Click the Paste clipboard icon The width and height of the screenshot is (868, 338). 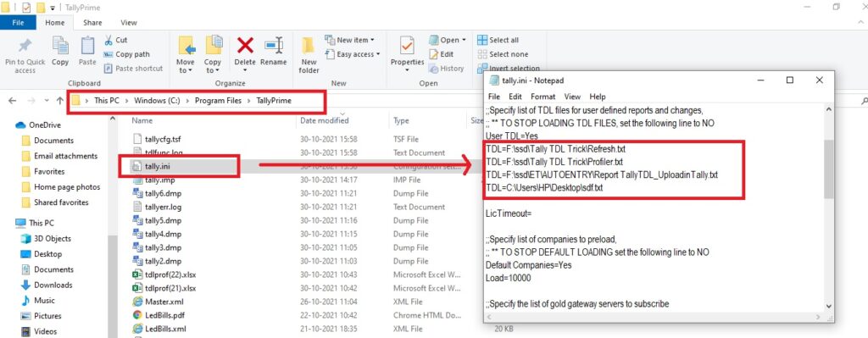(x=87, y=46)
